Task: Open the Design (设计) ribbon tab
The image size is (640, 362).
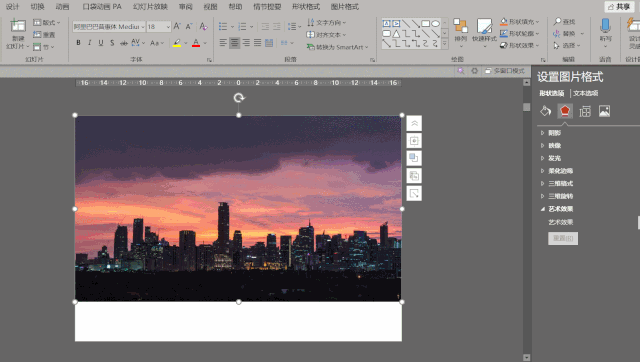Action: point(12,7)
